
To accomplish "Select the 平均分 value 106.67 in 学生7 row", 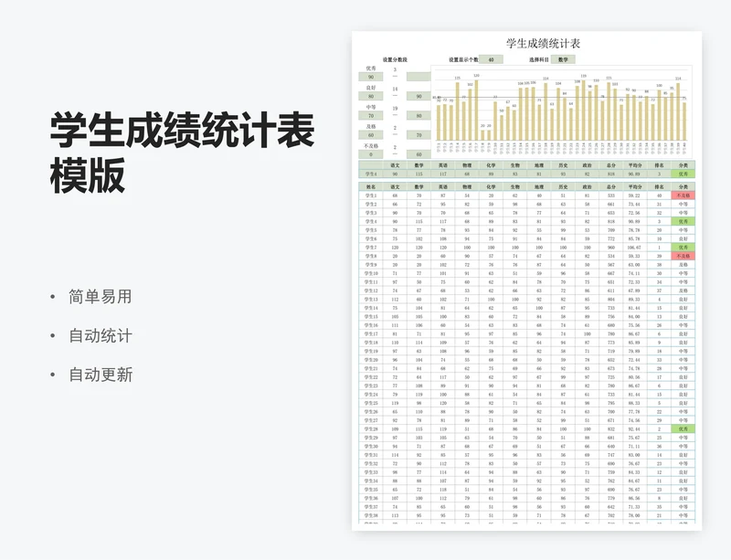I will pyautogui.click(x=634, y=248).
